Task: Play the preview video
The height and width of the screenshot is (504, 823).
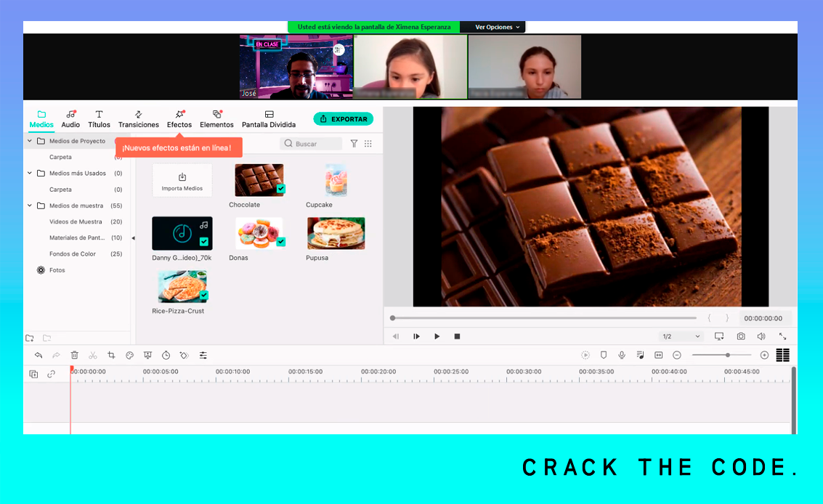Action: click(437, 336)
